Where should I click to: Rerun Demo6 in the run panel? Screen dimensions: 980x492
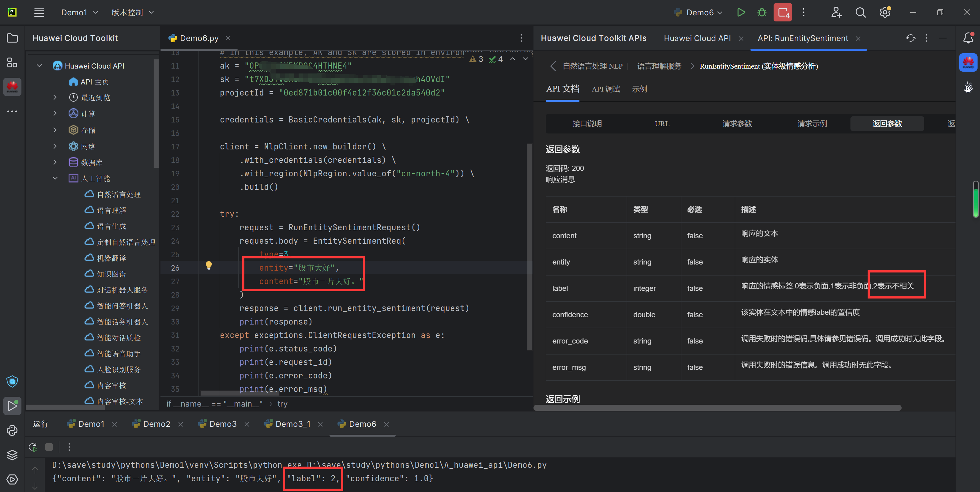33,447
